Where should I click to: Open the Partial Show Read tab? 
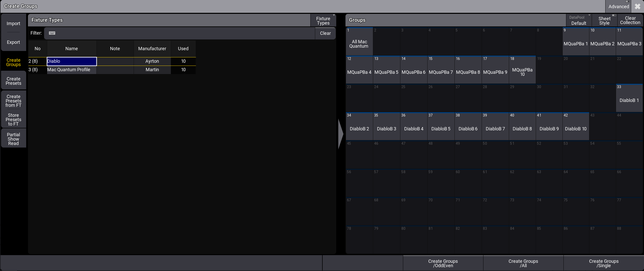point(13,139)
